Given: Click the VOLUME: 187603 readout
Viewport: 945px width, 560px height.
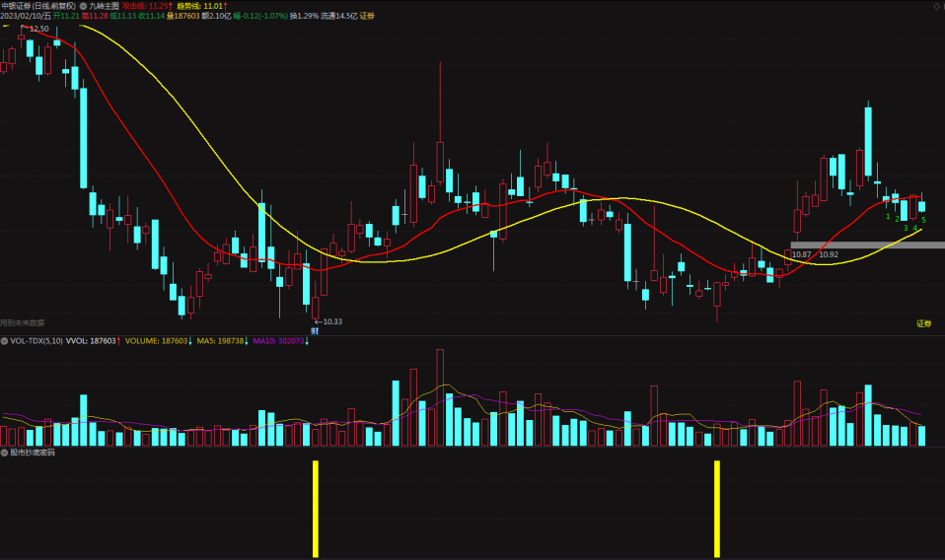Looking at the screenshot, I should coord(159,341).
